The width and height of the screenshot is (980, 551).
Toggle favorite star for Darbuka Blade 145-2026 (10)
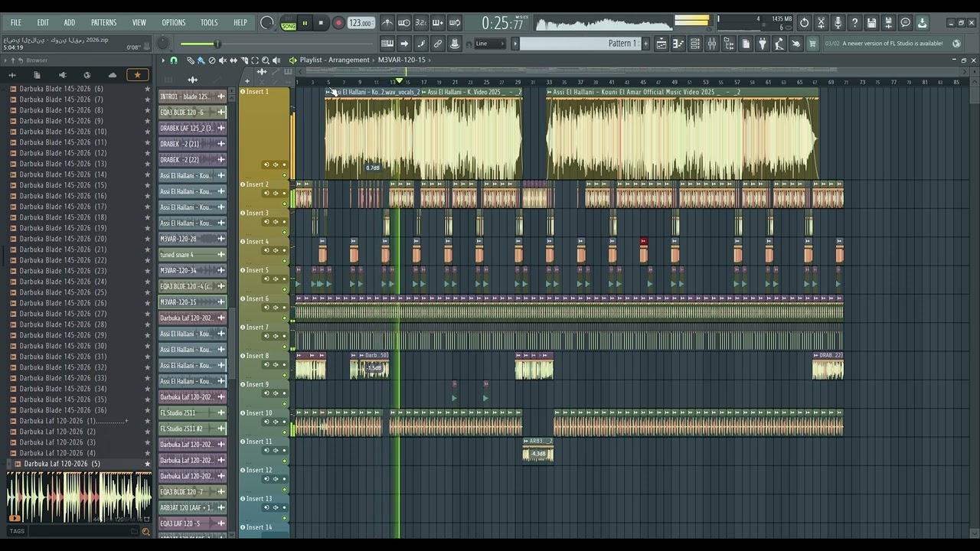pos(148,132)
